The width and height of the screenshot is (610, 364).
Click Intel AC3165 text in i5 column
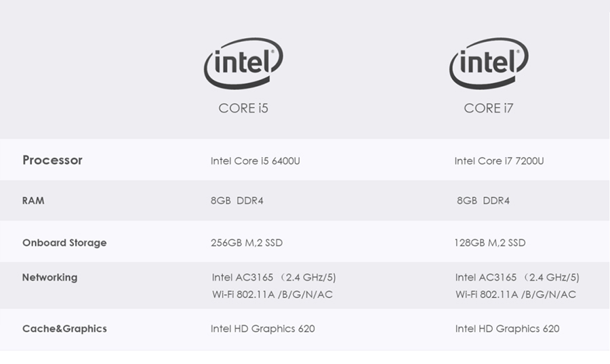[243, 277]
